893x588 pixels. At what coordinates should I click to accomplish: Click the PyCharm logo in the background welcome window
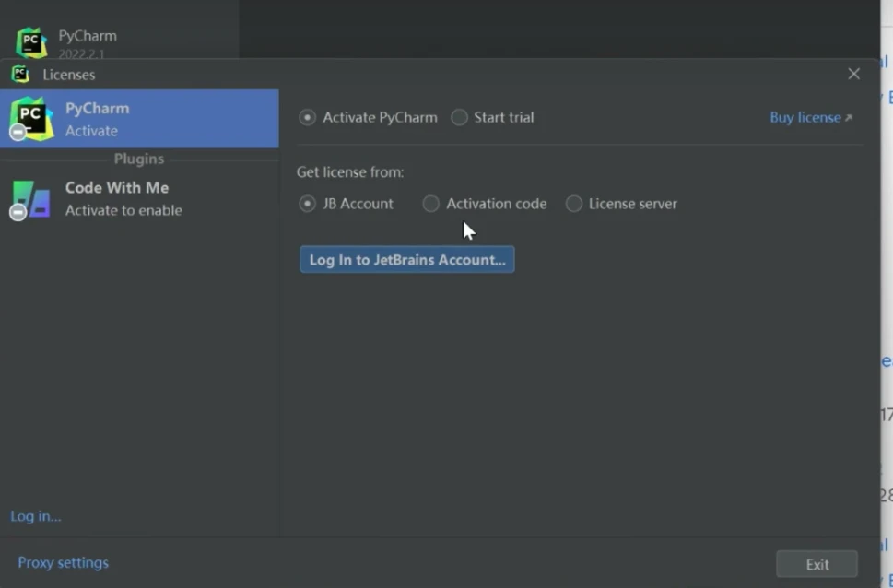click(x=31, y=41)
